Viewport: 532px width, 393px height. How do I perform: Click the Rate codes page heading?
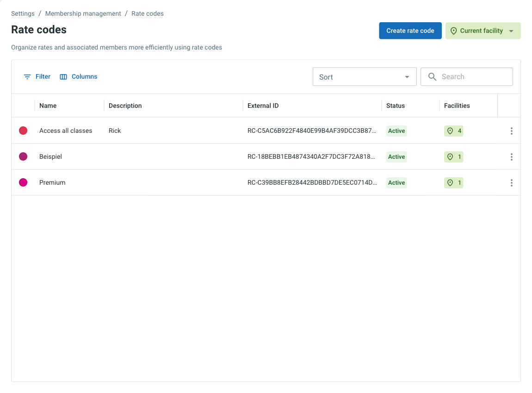point(39,30)
